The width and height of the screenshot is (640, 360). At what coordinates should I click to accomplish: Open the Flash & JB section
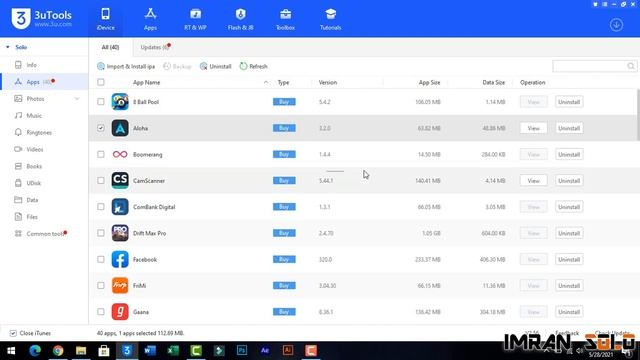[240, 19]
